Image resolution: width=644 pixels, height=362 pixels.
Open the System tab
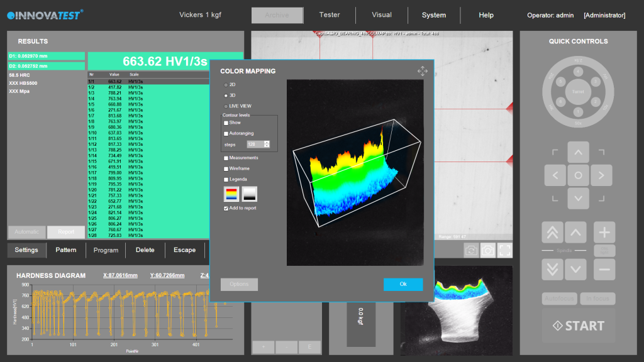(x=434, y=15)
